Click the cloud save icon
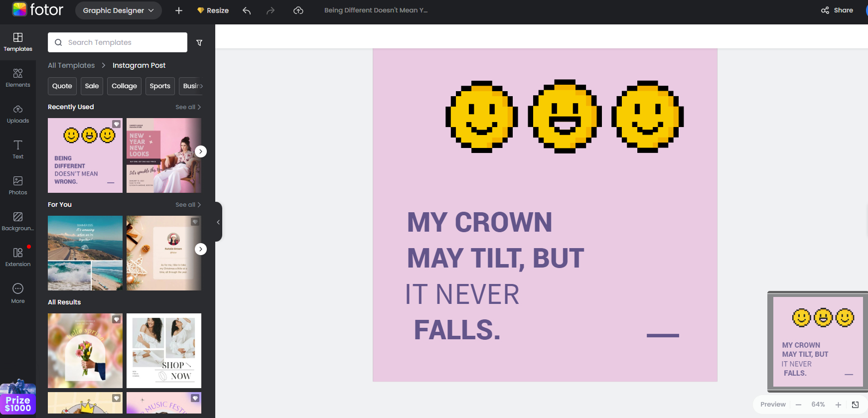Image resolution: width=868 pixels, height=418 pixels. tap(298, 10)
